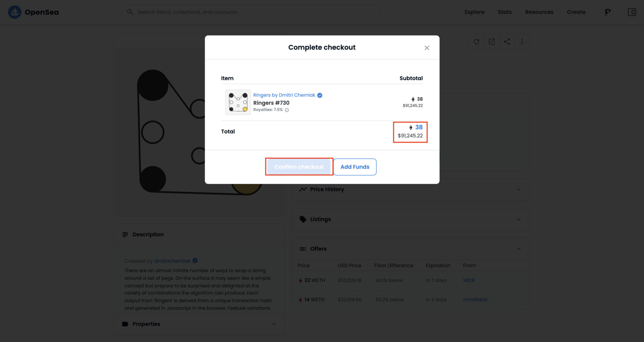Open the Stats menu
The height and width of the screenshot is (342, 644).
504,12
